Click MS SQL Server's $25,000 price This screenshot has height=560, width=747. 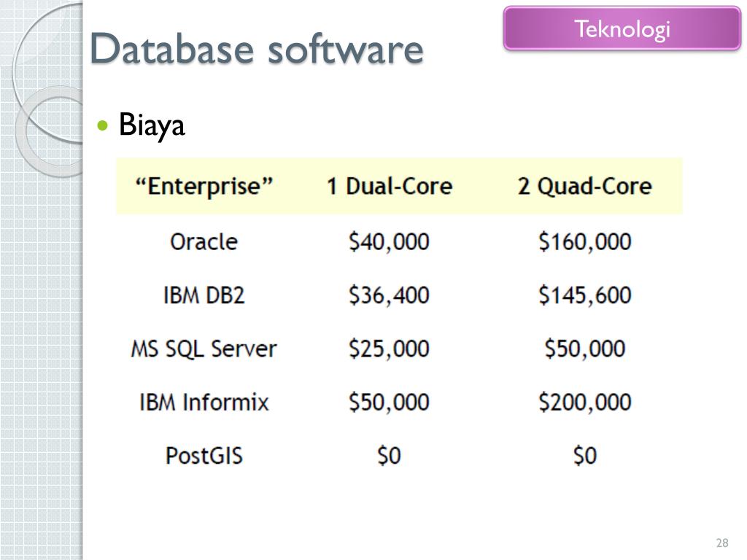(x=389, y=349)
